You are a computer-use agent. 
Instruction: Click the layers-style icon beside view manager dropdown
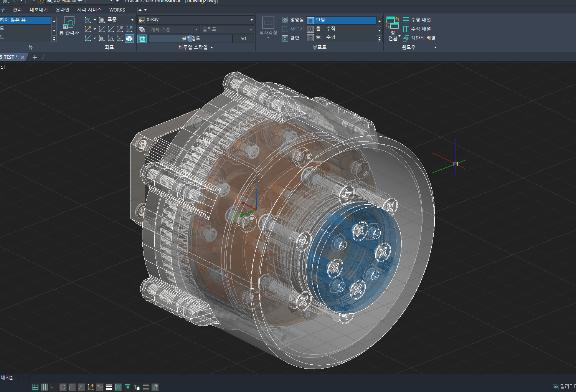142,29
